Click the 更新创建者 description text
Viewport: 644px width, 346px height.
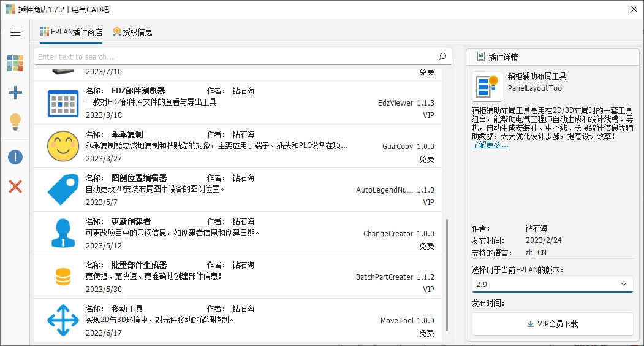pyautogui.click(x=173, y=233)
